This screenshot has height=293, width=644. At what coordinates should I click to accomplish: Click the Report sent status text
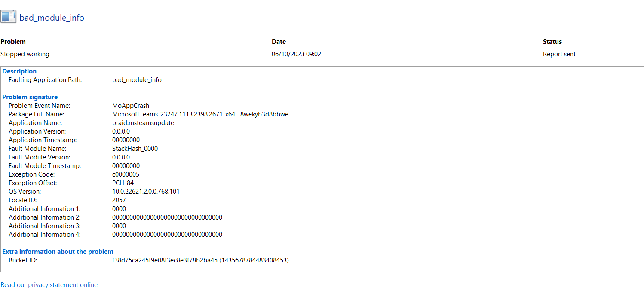point(559,54)
